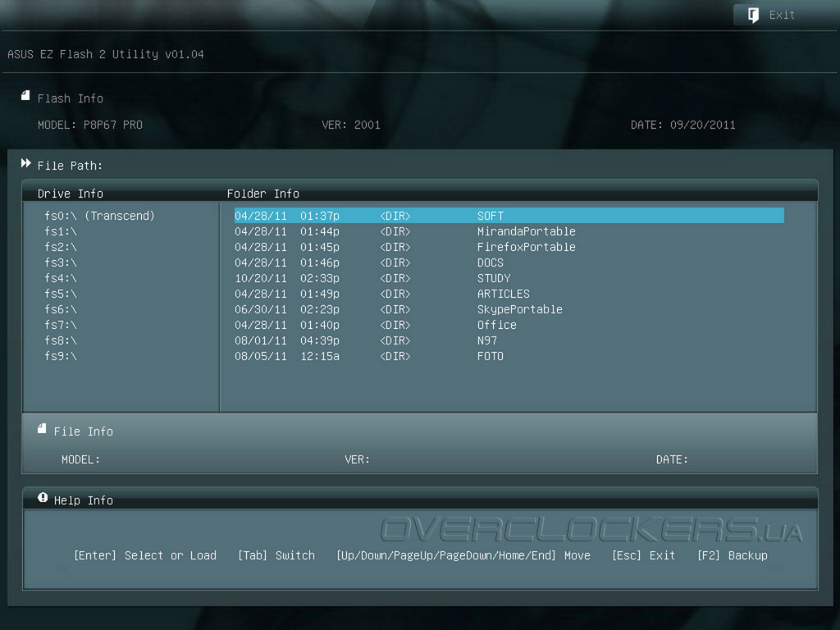Open the FirefoxPortable folder
The width and height of the screenshot is (840, 630).
[x=509, y=247]
